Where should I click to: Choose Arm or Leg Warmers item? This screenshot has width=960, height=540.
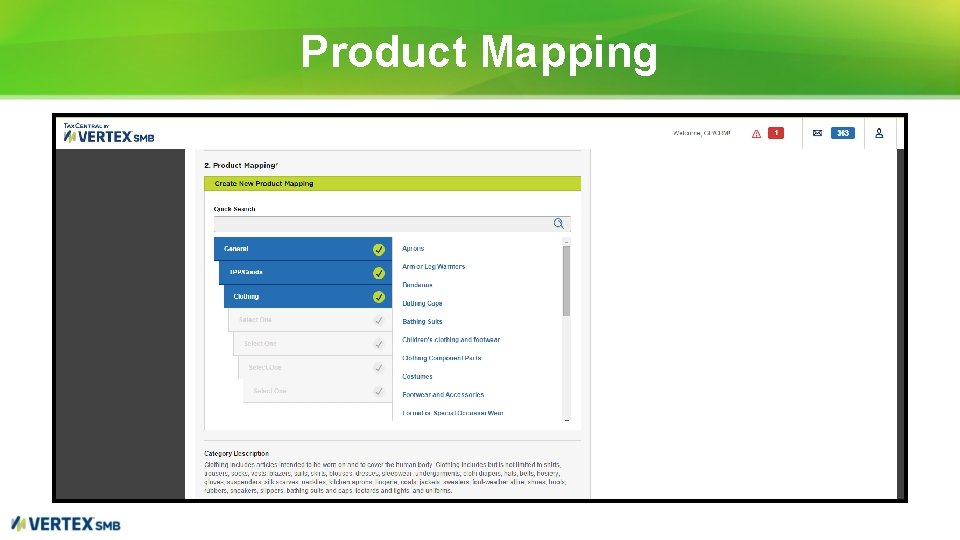[433, 267]
